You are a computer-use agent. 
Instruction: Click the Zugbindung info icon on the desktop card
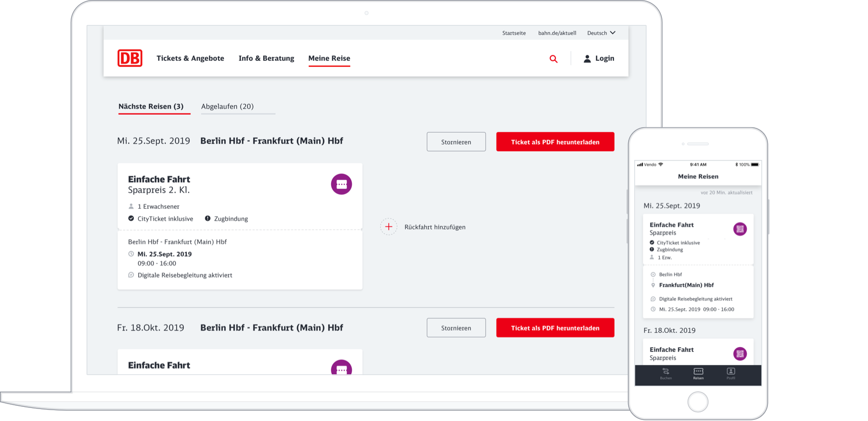(207, 219)
